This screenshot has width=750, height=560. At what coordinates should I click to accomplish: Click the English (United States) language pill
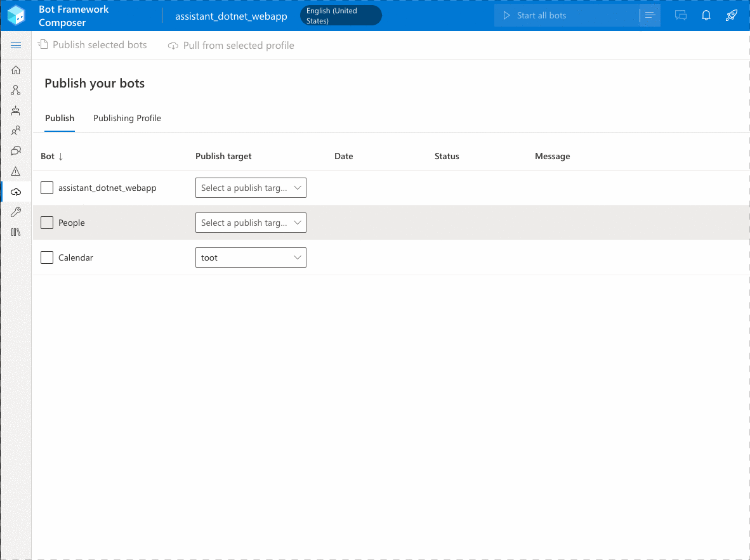341,16
